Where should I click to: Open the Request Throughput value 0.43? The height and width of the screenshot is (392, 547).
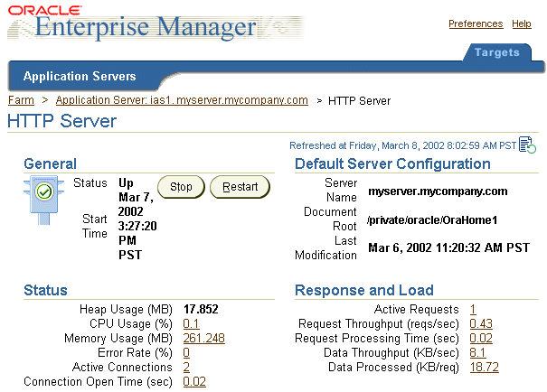(481, 323)
